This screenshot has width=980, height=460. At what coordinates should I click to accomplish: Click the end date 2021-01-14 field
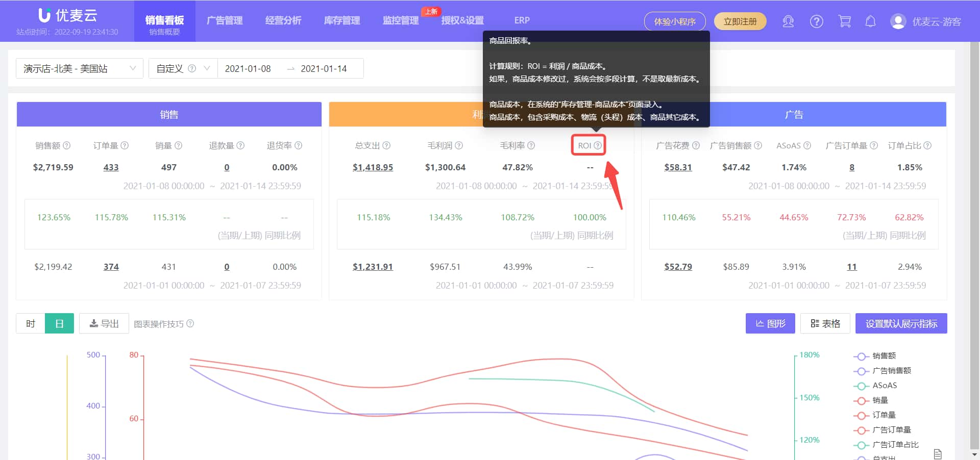point(324,68)
